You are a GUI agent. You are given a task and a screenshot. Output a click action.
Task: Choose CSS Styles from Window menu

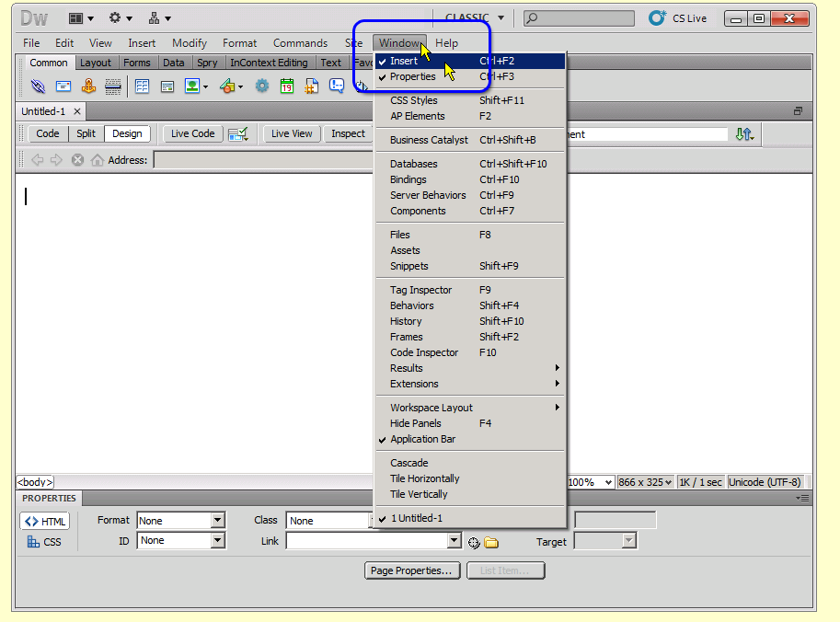(470, 100)
